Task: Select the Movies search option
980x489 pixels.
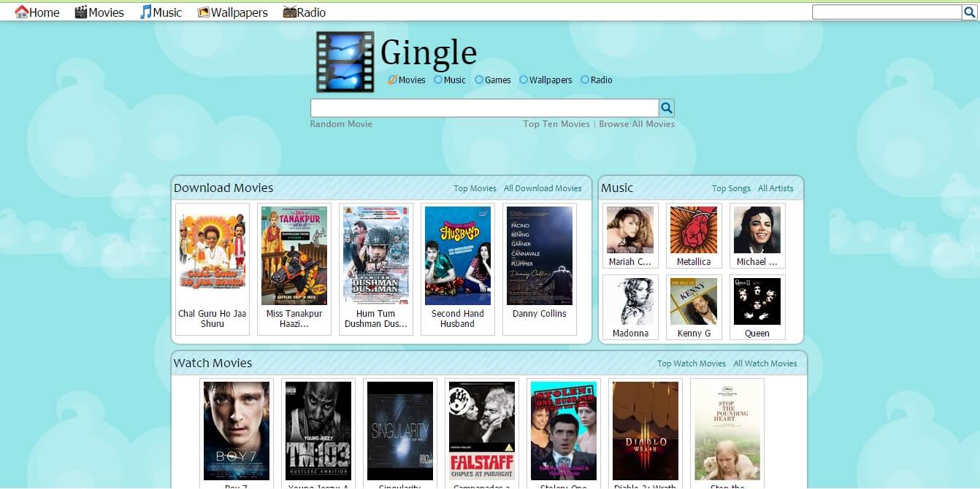Action: [407, 80]
